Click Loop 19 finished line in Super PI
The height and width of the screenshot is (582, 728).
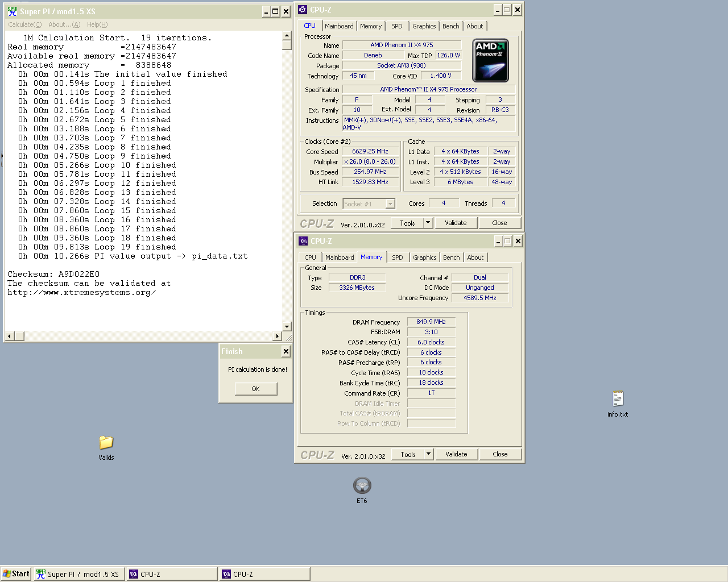[97, 247]
